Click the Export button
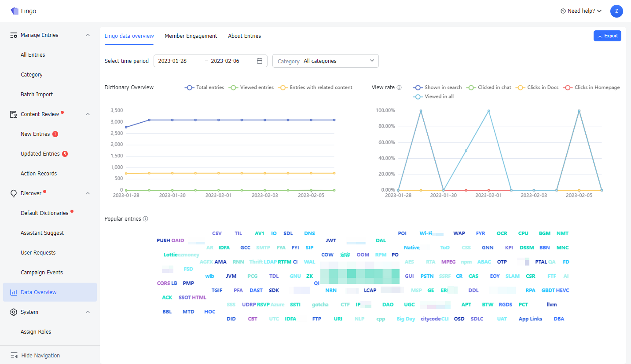The width and height of the screenshot is (631, 364). click(x=607, y=36)
